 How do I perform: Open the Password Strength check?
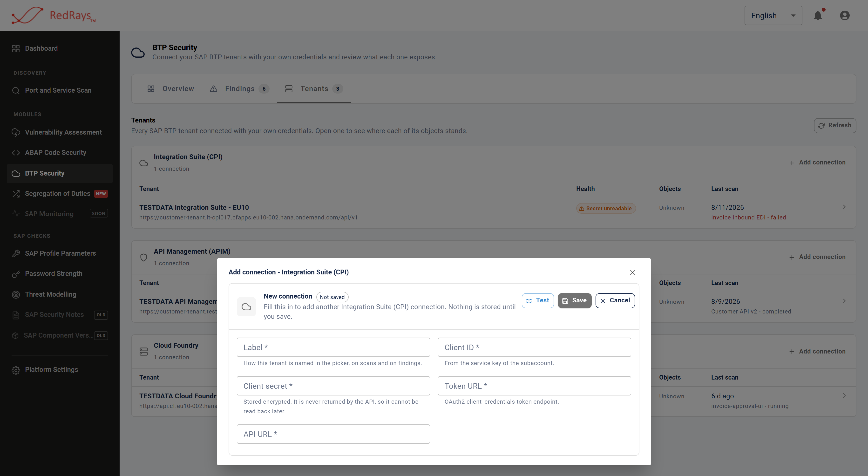(x=60, y=273)
